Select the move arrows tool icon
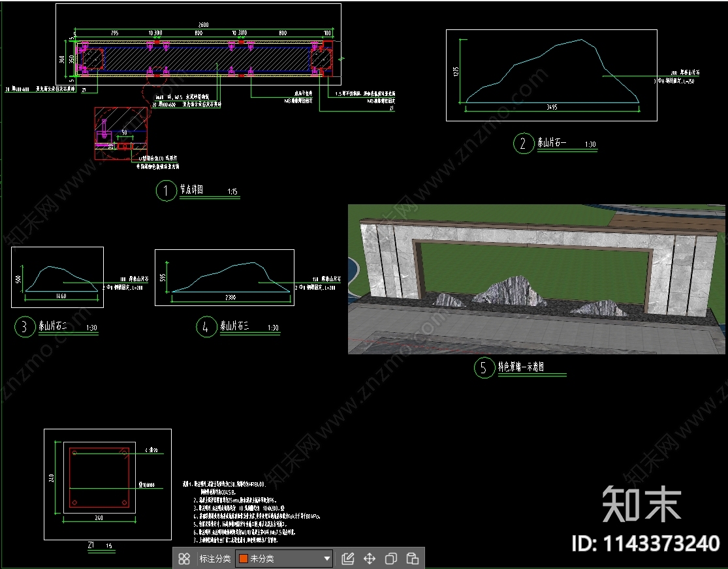The width and height of the screenshot is (728, 569). click(x=370, y=559)
